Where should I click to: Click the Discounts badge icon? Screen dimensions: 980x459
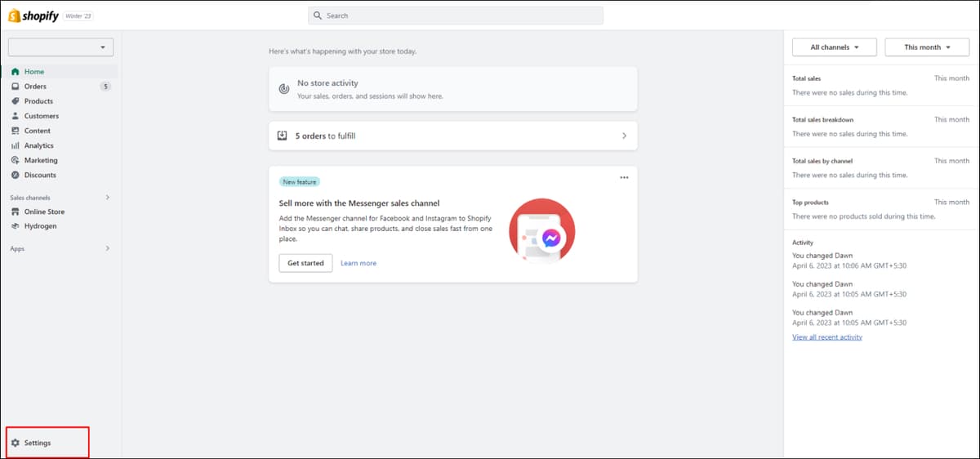point(15,175)
